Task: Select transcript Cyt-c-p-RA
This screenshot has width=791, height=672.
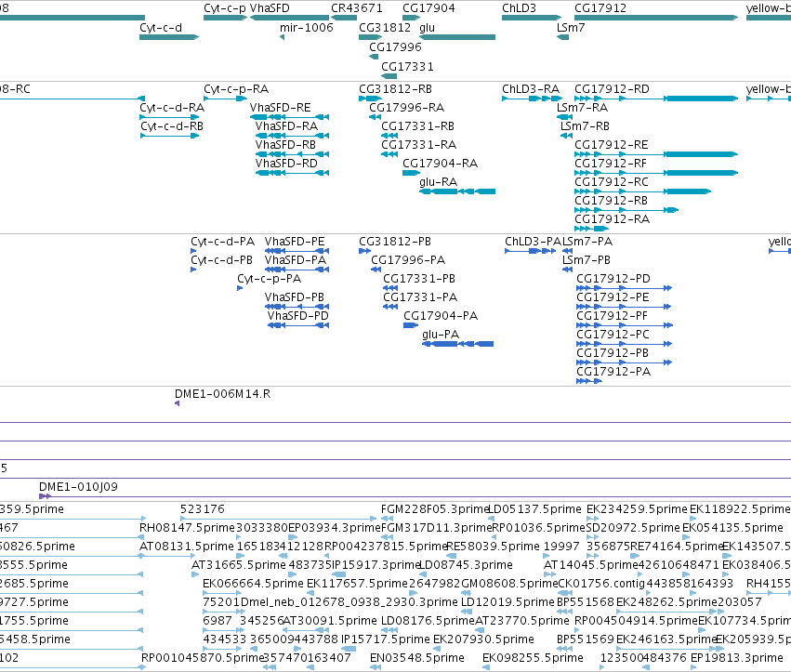Action: (x=225, y=99)
